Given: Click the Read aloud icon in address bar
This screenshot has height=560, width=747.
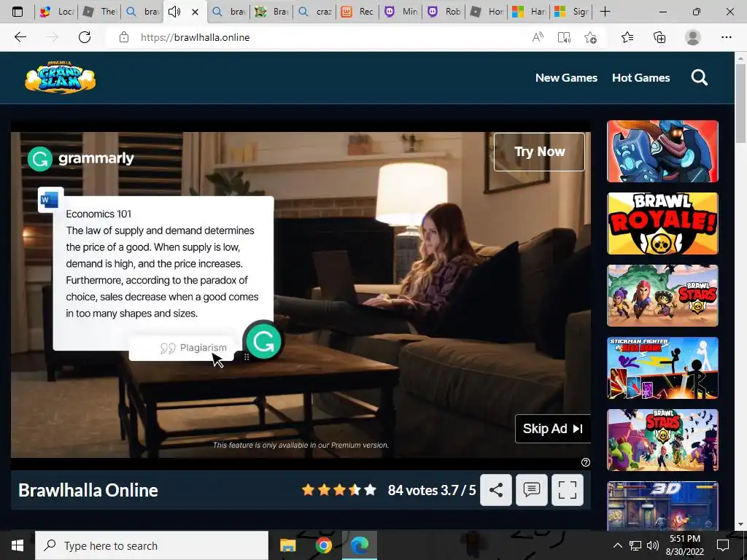Looking at the screenshot, I should click(538, 37).
